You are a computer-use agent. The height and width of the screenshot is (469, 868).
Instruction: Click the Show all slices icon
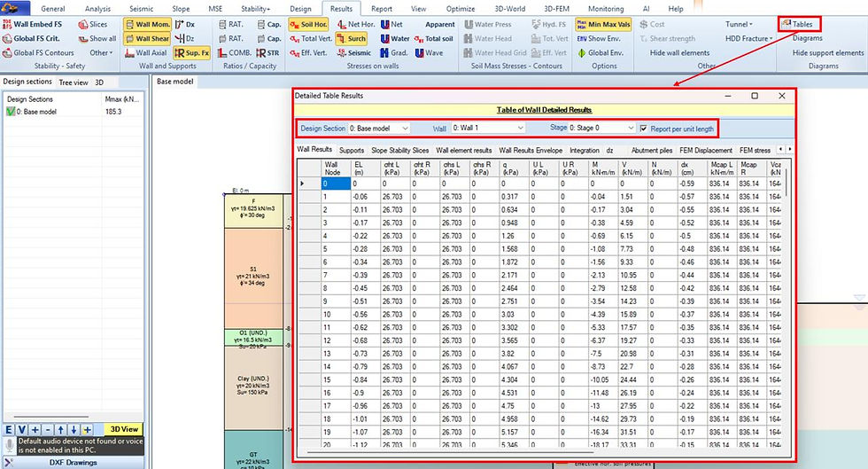83,39
